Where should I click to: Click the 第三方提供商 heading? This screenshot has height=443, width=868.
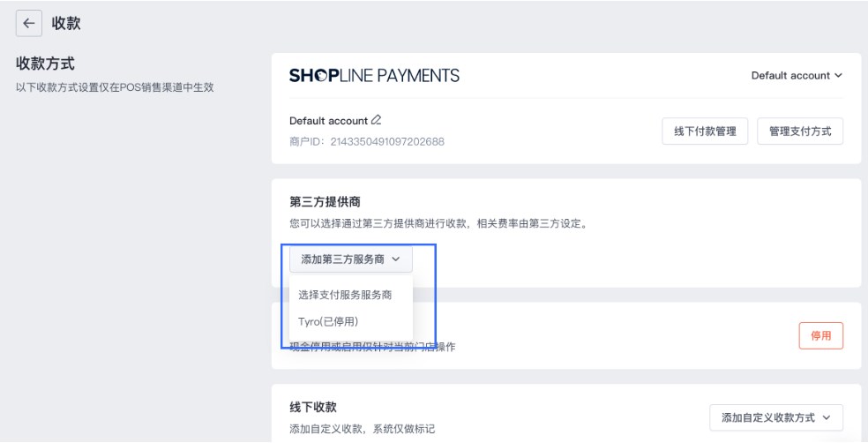(x=318, y=202)
